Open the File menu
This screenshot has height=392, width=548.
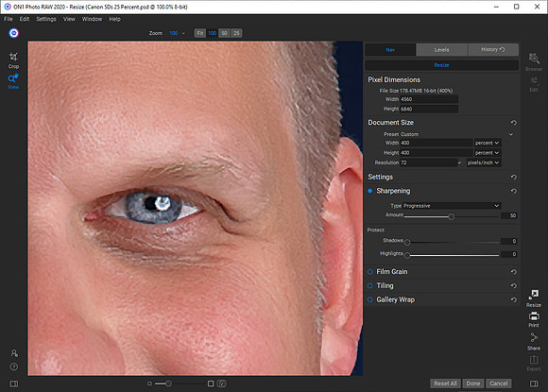[9, 19]
